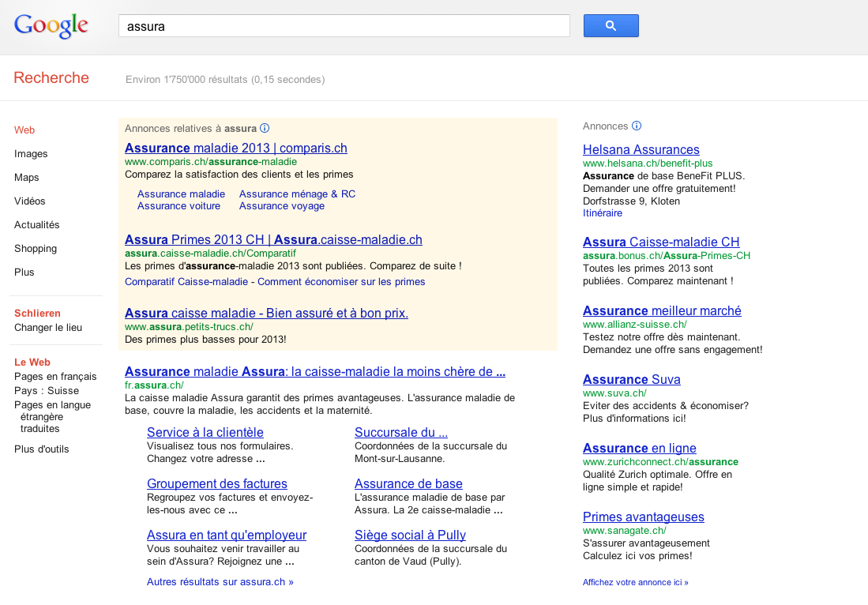Expand 'Plus d'outils' options
Image resolution: width=868 pixels, height=605 pixels.
coord(42,449)
